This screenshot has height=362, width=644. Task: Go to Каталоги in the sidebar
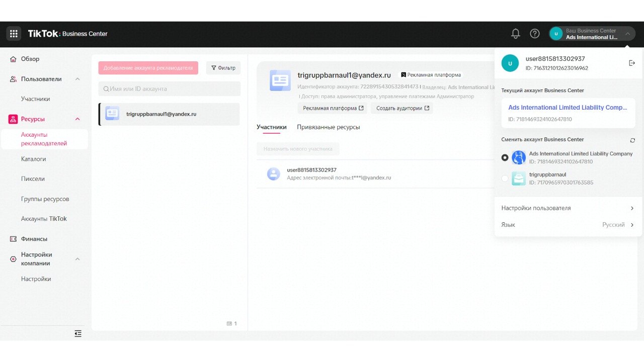pos(34,159)
